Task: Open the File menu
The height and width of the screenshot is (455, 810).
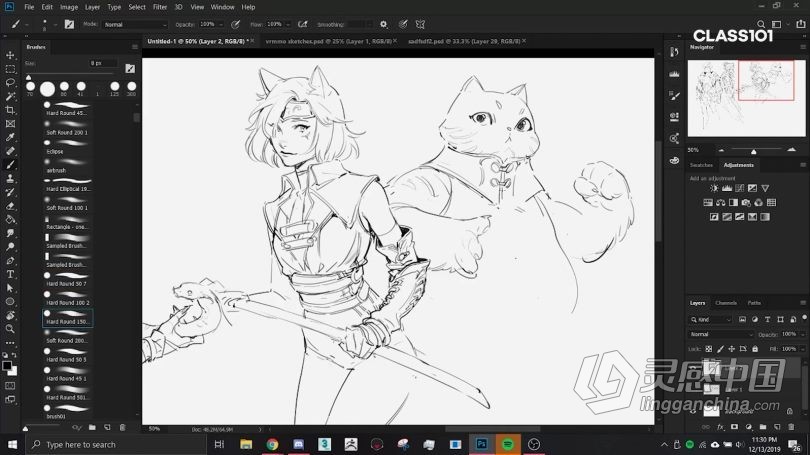Action: [29, 7]
